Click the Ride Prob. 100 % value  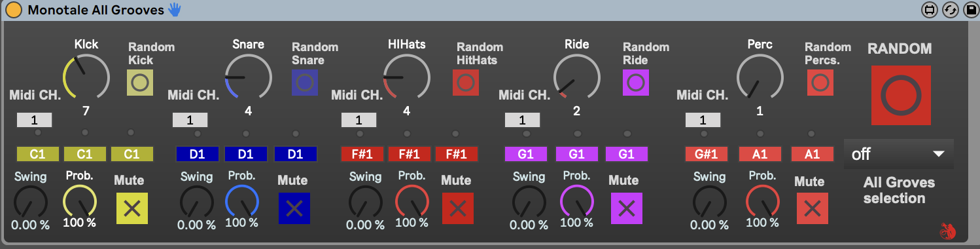(576, 223)
